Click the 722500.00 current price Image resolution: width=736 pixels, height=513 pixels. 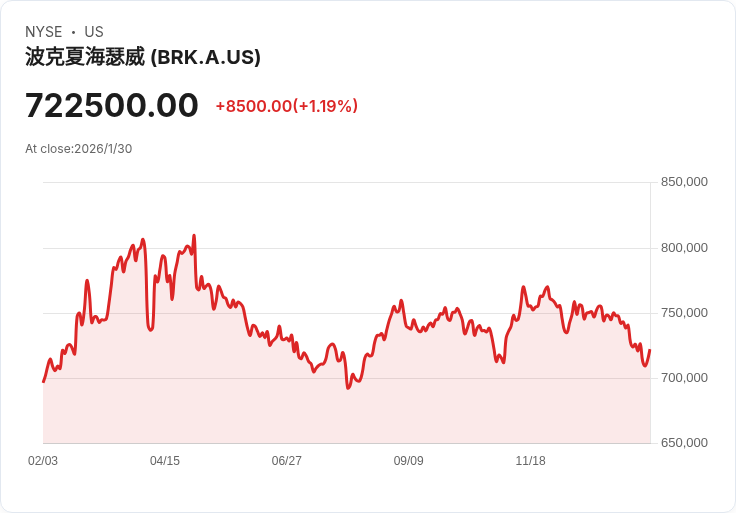click(112, 105)
